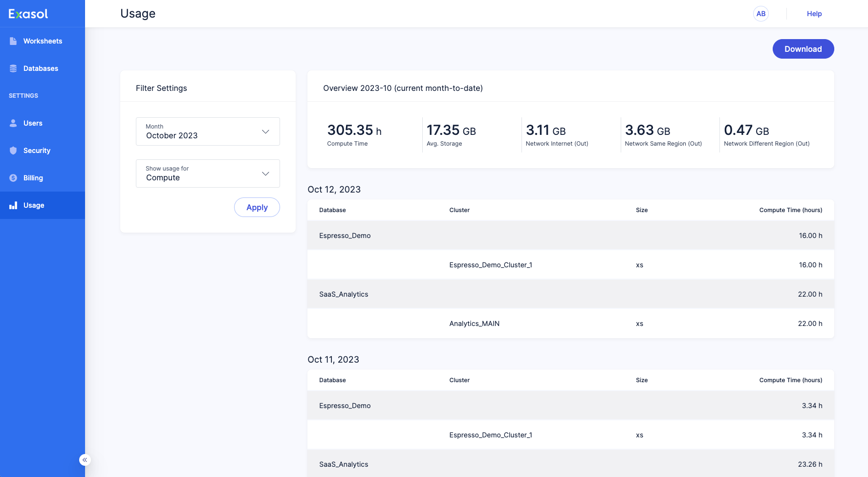Click the chevron arrow in Compute selector

265,173
